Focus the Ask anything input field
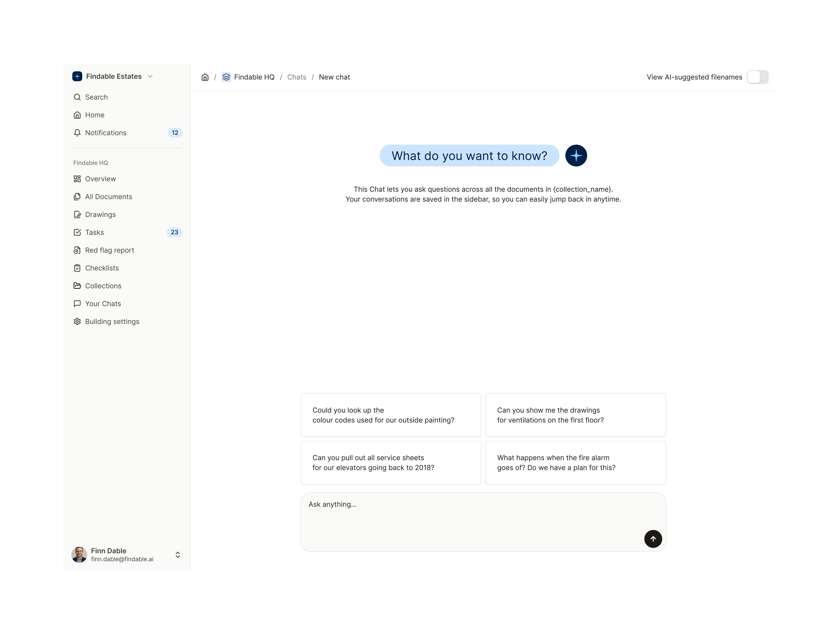This screenshot has width=840, height=634. click(483, 522)
